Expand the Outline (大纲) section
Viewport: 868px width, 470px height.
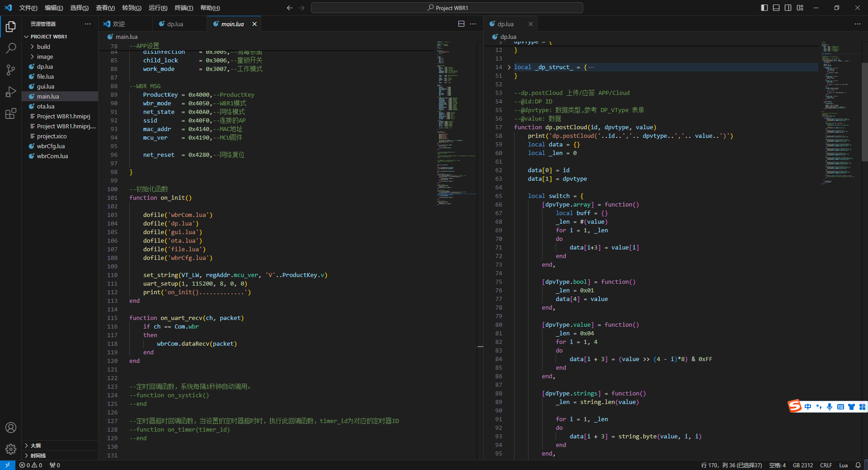[x=60, y=446]
